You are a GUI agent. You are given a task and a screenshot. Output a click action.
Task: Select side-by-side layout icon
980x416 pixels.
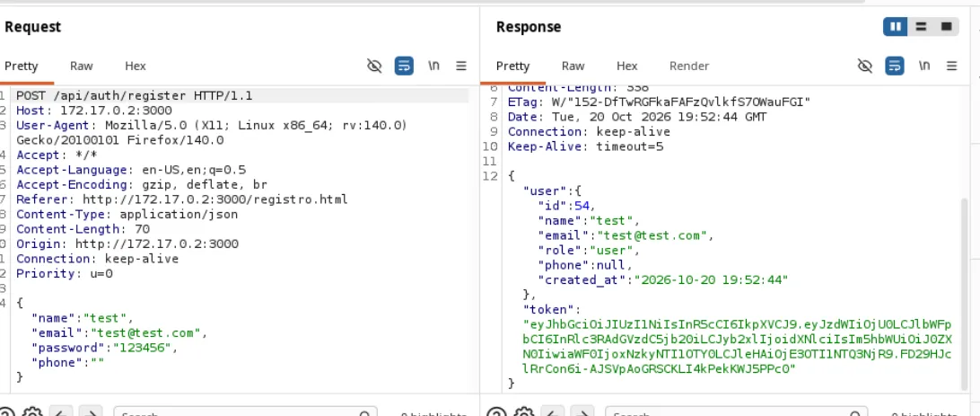pyautogui.click(x=895, y=27)
